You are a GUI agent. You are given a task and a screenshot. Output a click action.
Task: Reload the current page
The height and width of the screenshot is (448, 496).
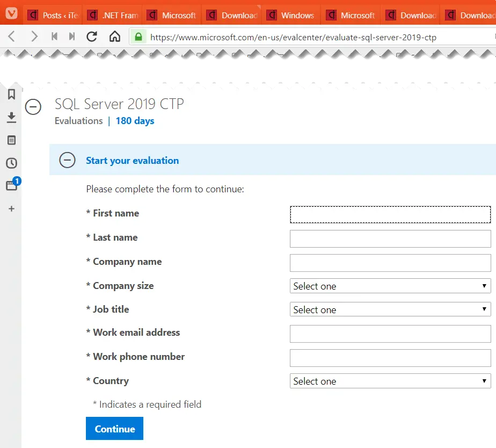[x=91, y=37]
